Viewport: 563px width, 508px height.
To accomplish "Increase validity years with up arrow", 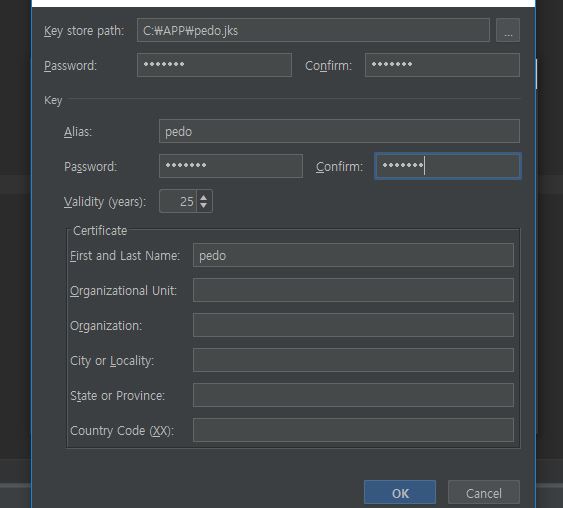I will [x=204, y=197].
